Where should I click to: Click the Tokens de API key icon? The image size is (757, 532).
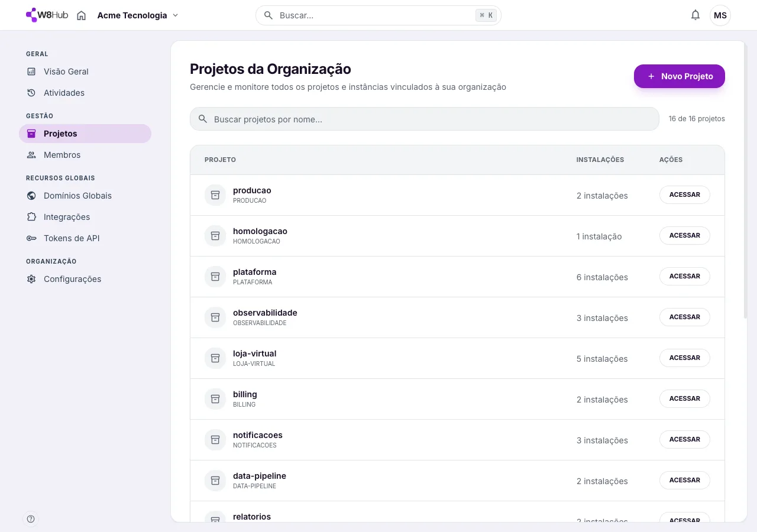point(31,238)
